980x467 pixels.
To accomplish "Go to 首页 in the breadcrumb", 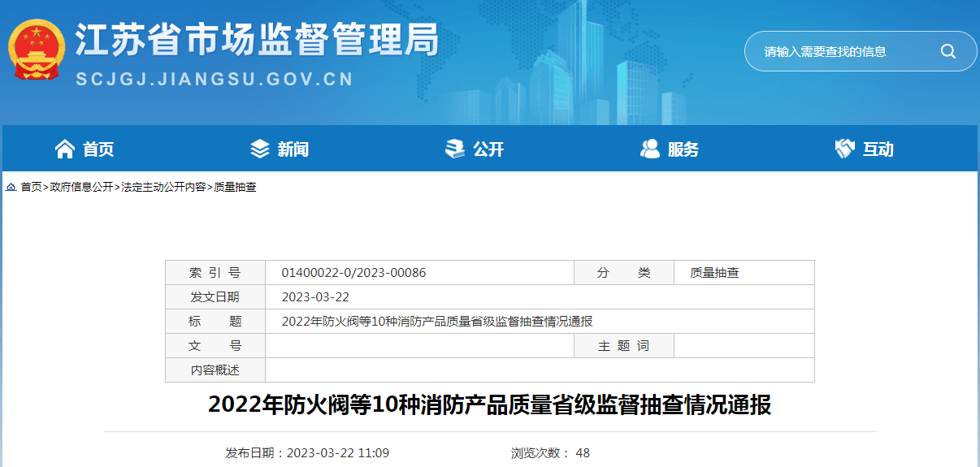I will (x=31, y=187).
